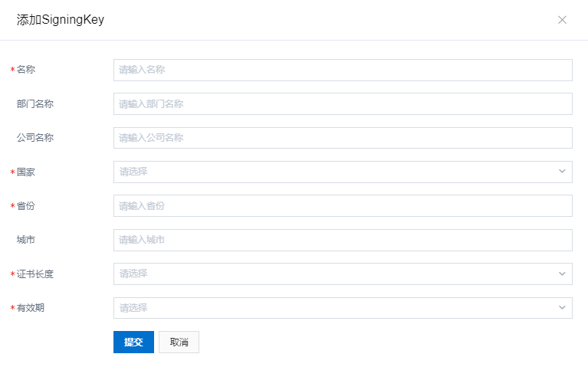Click into the 城市 input field
Image resolution: width=588 pixels, height=367 pixels.
click(342, 240)
